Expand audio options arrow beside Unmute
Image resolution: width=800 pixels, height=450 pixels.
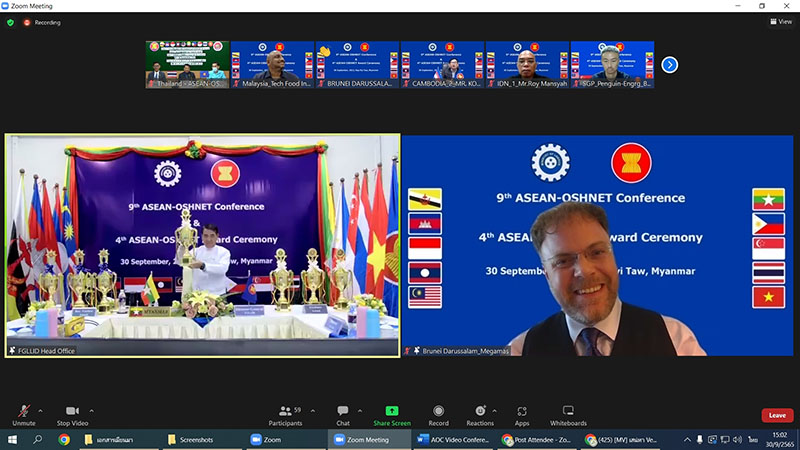click(x=41, y=409)
